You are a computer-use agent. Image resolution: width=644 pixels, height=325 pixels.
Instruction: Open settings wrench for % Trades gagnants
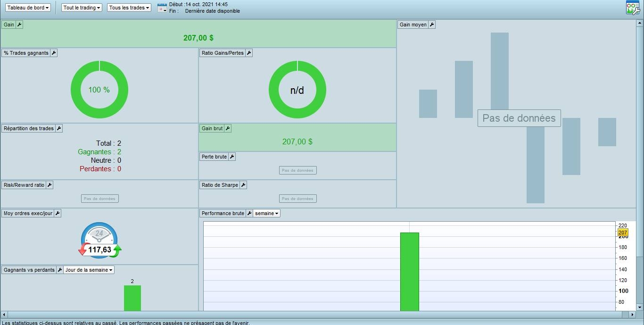(54, 53)
